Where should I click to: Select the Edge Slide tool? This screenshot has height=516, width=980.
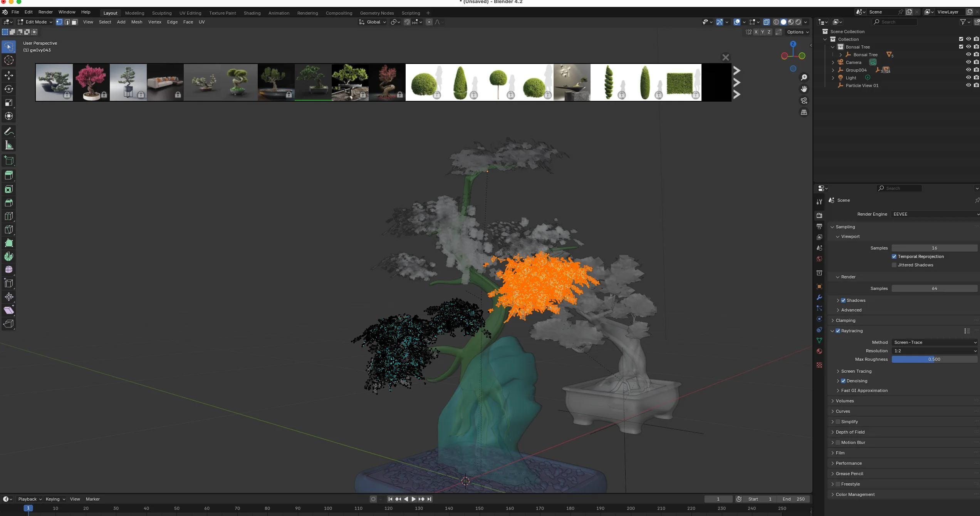9,283
